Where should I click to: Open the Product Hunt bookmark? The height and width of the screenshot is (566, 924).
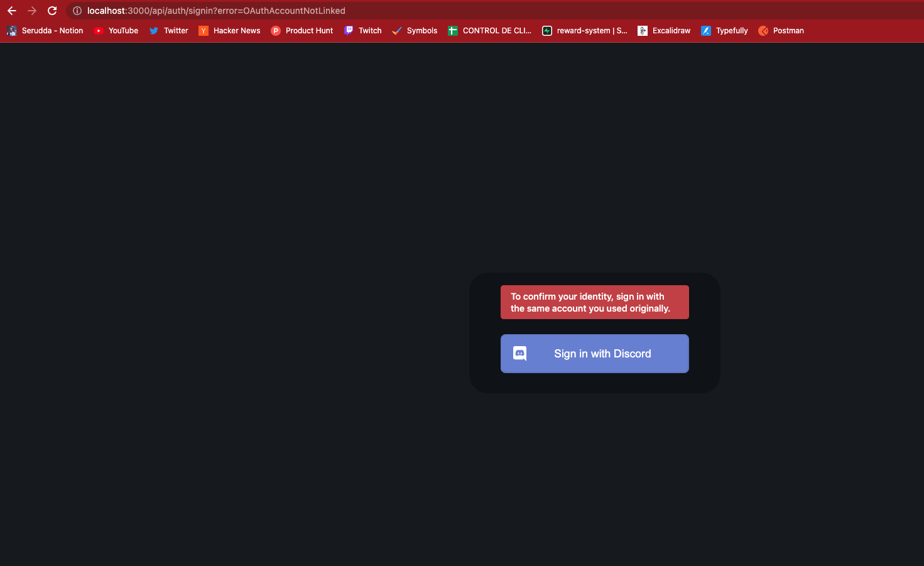pyautogui.click(x=302, y=30)
